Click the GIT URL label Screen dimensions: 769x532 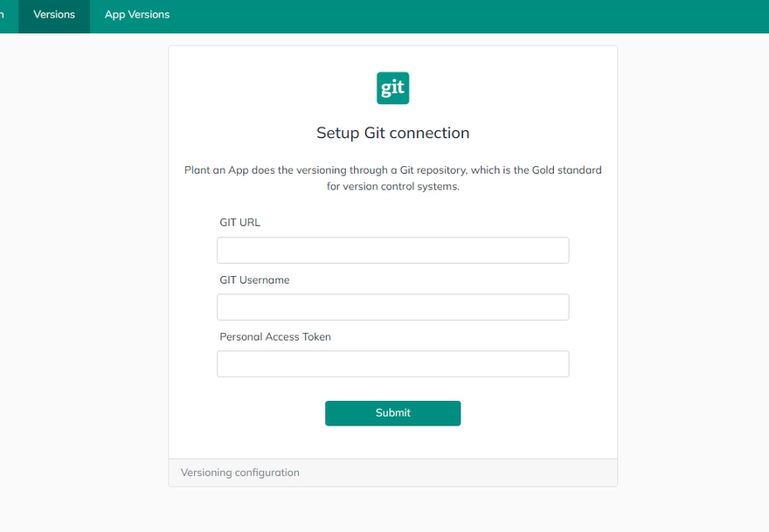[239, 223]
